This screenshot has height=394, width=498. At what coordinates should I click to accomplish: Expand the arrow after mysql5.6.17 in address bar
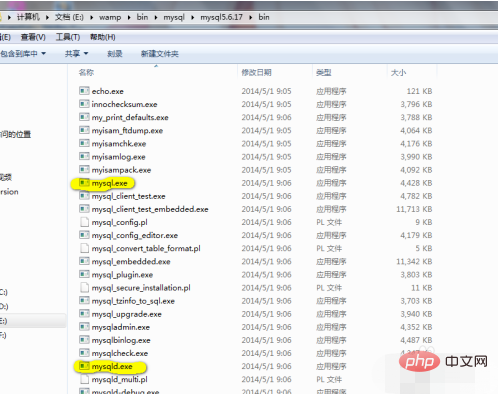(x=250, y=17)
